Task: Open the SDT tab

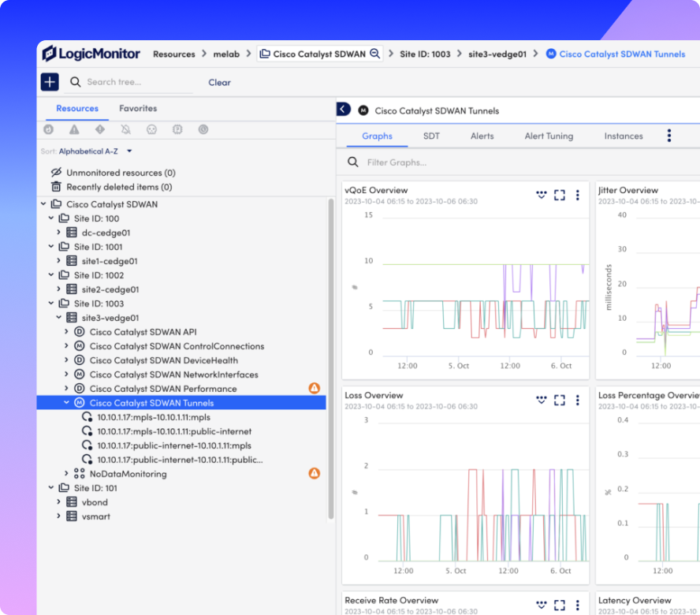Action: click(x=431, y=136)
